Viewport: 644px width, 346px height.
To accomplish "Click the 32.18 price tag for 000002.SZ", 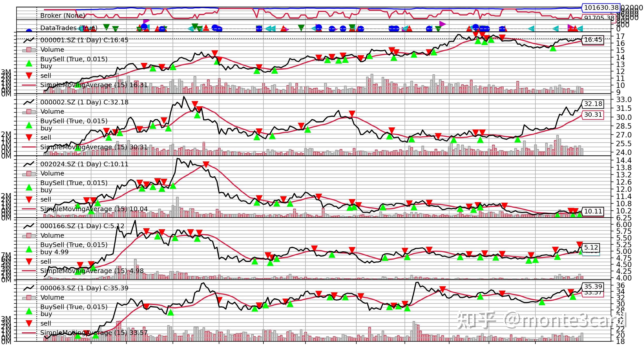I will (x=593, y=104).
